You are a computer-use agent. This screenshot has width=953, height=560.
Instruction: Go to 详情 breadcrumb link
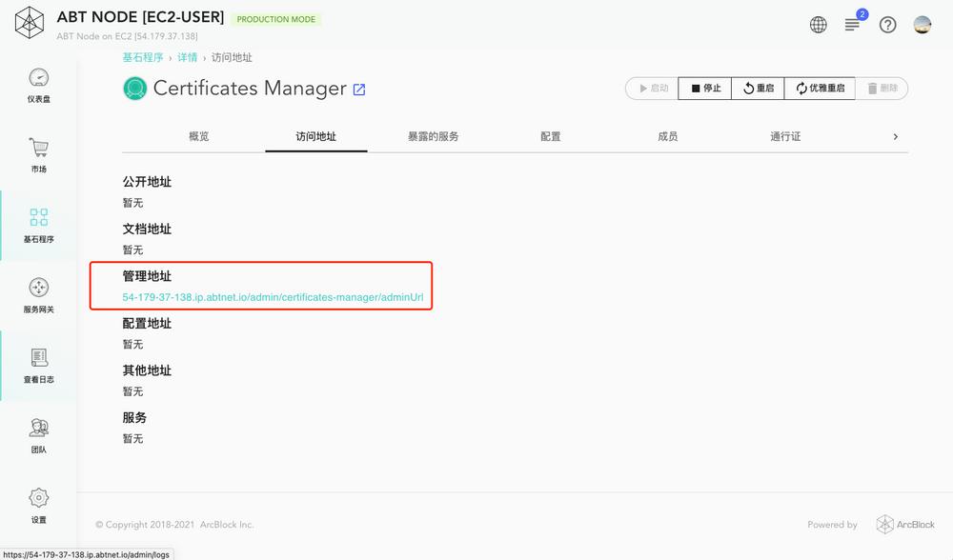[x=187, y=57]
